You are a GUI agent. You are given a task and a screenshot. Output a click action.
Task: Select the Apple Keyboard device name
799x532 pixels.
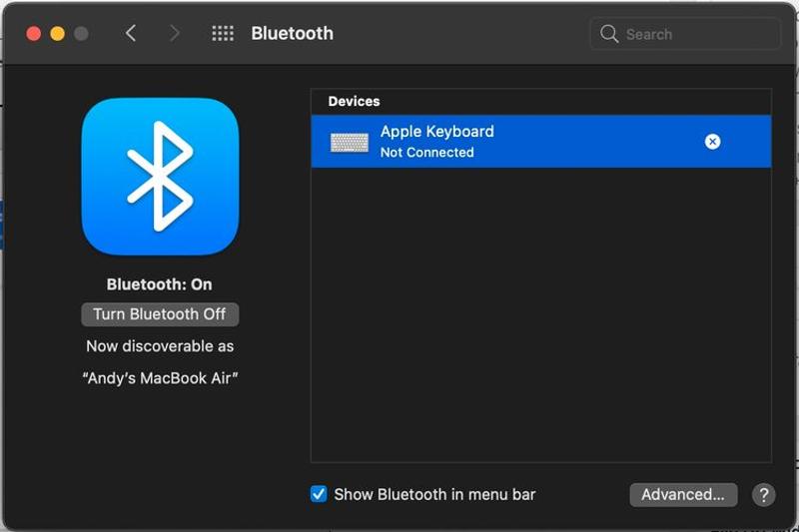pos(436,132)
